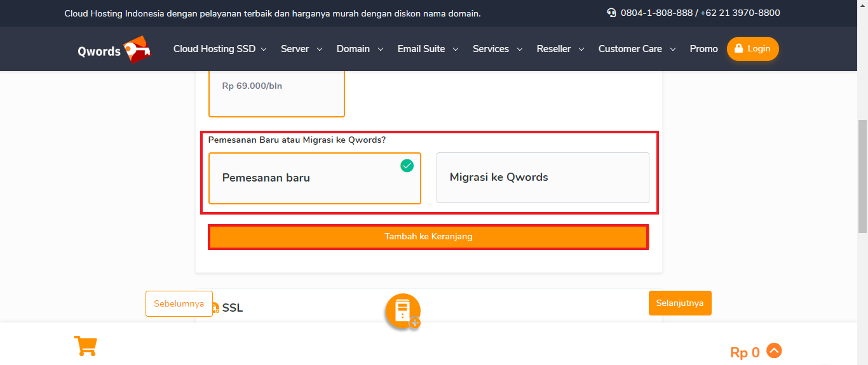
Task: Click the green checkmark on Pemesanan baru
Action: click(x=407, y=166)
